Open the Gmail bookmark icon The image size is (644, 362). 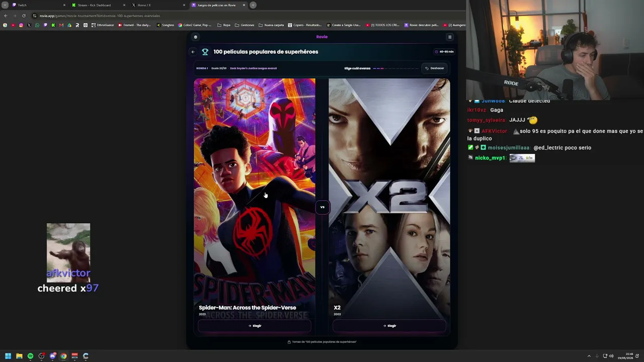61,25
